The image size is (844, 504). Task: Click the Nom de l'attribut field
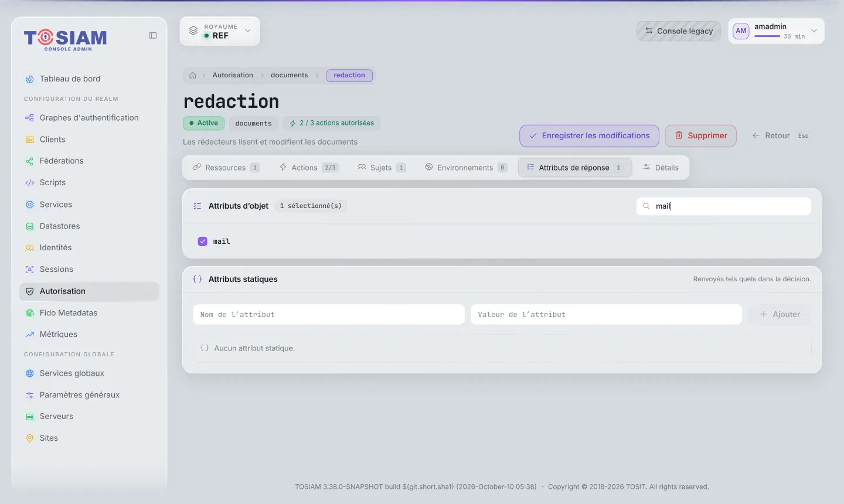point(329,315)
